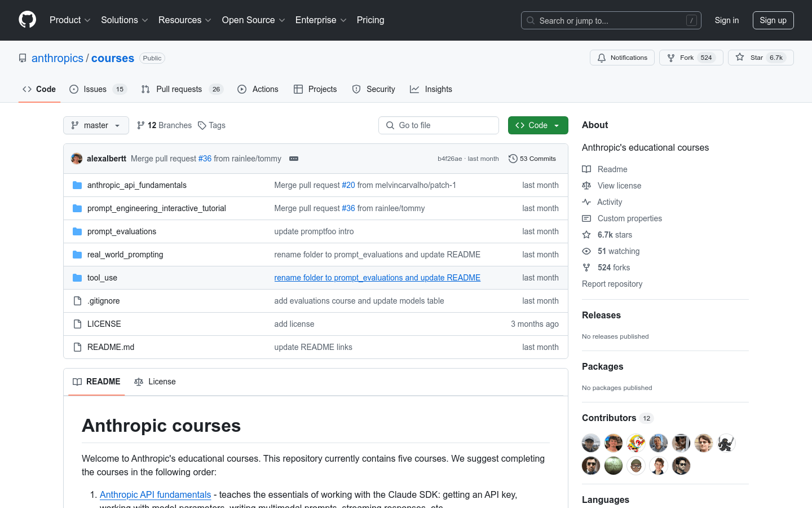Fork the repository
This screenshot has height=508, width=812.
coord(691,58)
